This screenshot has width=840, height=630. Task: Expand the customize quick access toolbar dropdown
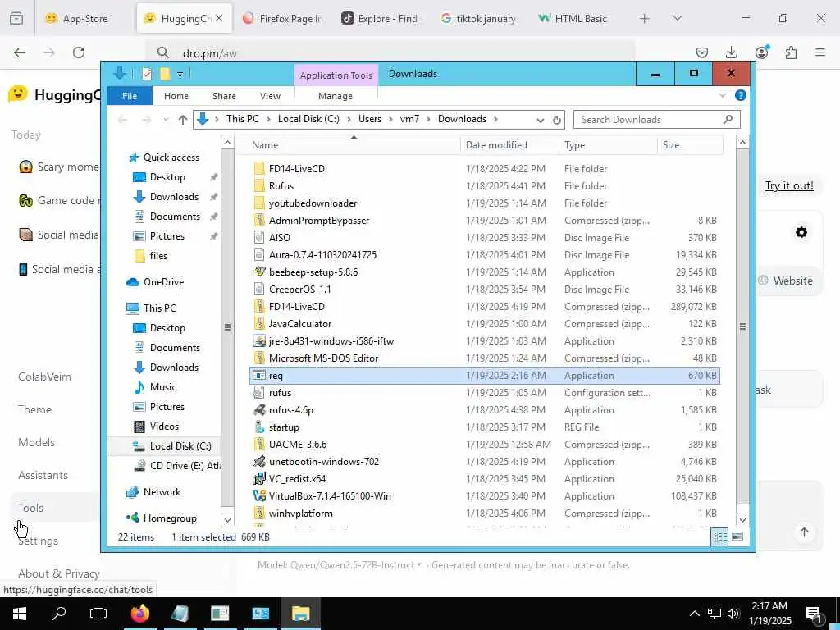pos(180,75)
